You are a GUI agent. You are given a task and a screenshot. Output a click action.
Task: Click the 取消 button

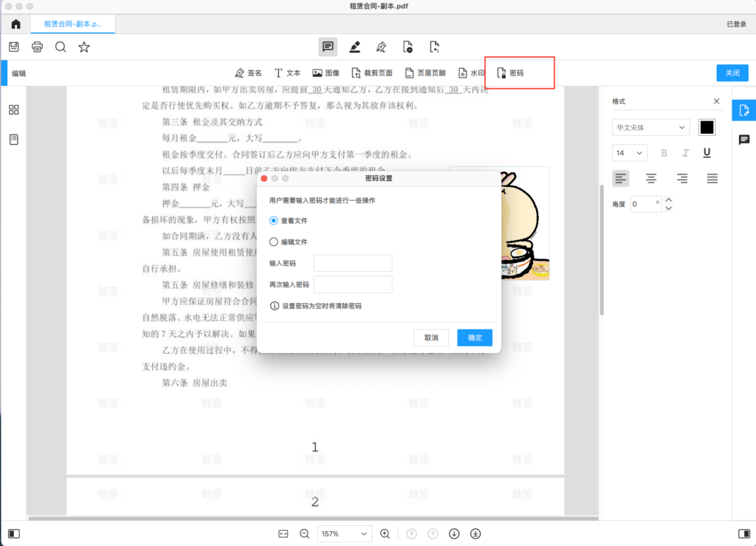click(431, 338)
